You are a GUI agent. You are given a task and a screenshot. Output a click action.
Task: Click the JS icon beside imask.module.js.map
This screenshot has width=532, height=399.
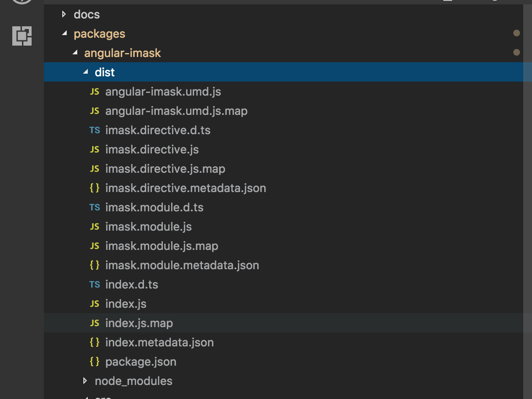point(94,246)
